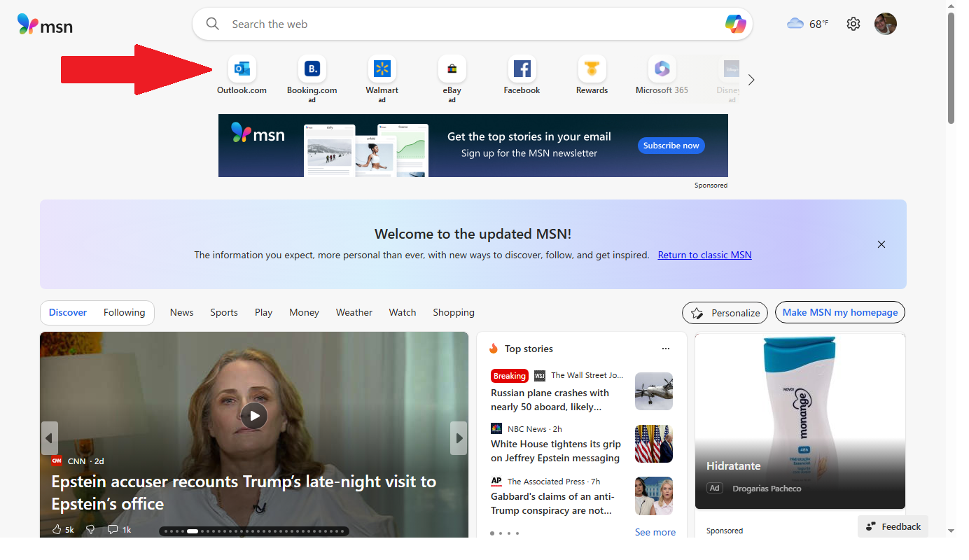
Task: Click the first Top stories page dot
Action: coord(492,533)
